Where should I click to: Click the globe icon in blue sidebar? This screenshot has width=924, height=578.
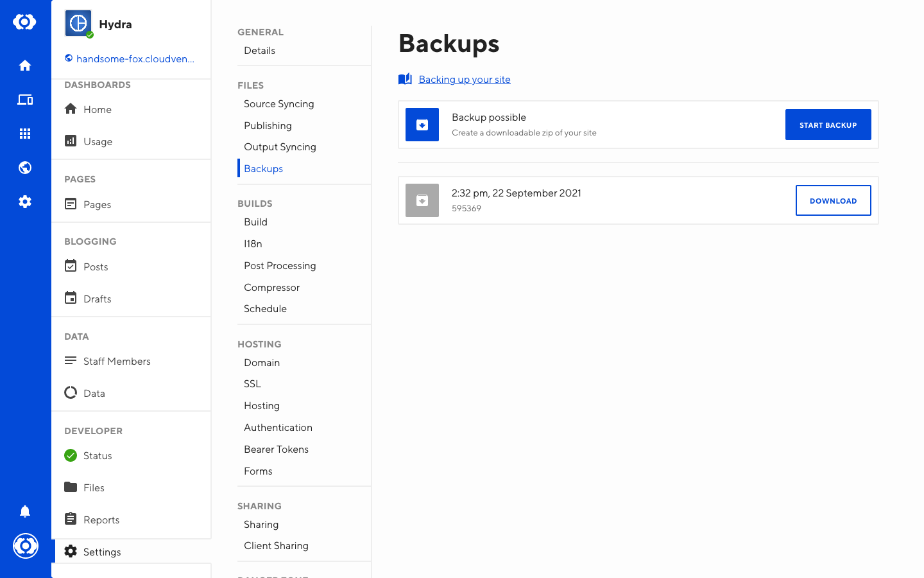(25, 168)
